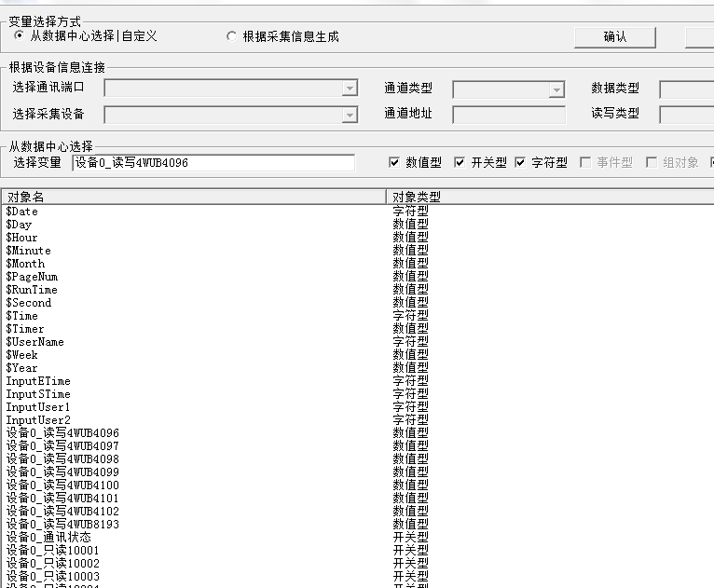
Task: Click the 通道地址 input field
Action: click(509, 115)
